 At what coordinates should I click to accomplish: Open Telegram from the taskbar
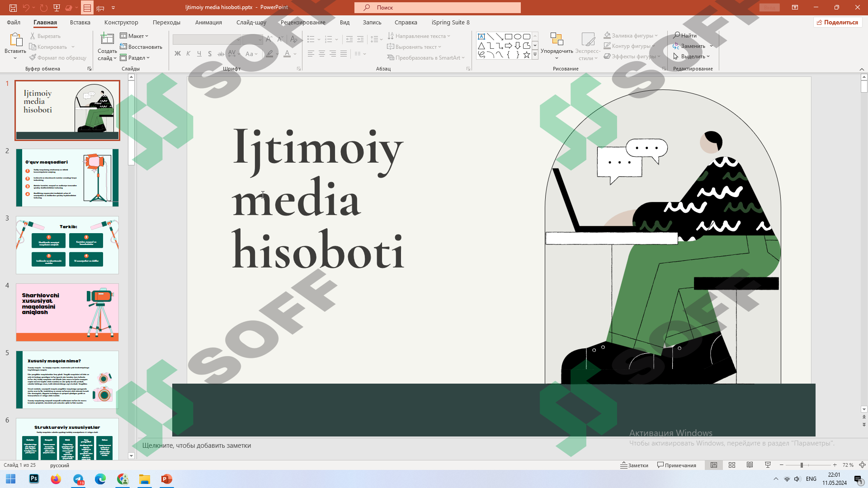pos(78,479)
